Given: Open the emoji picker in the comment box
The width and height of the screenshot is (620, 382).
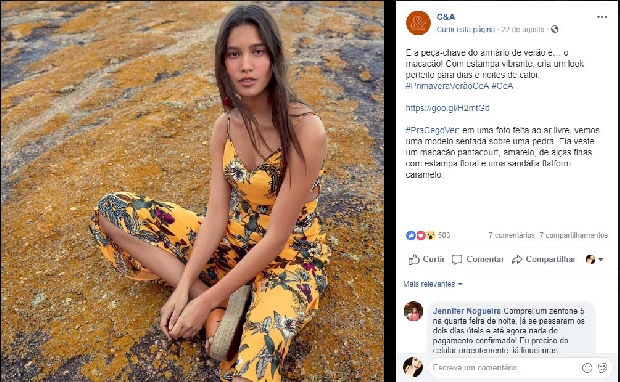Looking at the screenshot, I should pos(587,368).
